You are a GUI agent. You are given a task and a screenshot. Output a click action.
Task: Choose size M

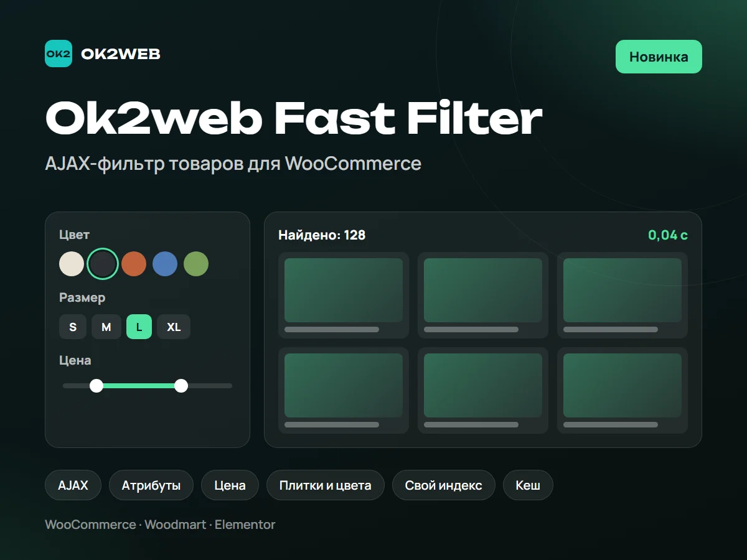tap(106, 327)
